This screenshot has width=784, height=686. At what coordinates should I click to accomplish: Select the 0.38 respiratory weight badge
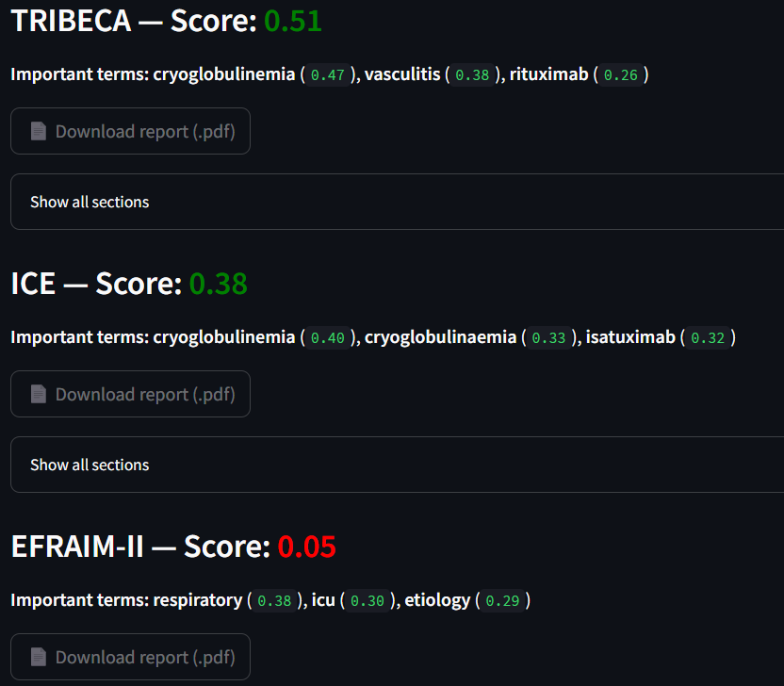tap(274, 600)
